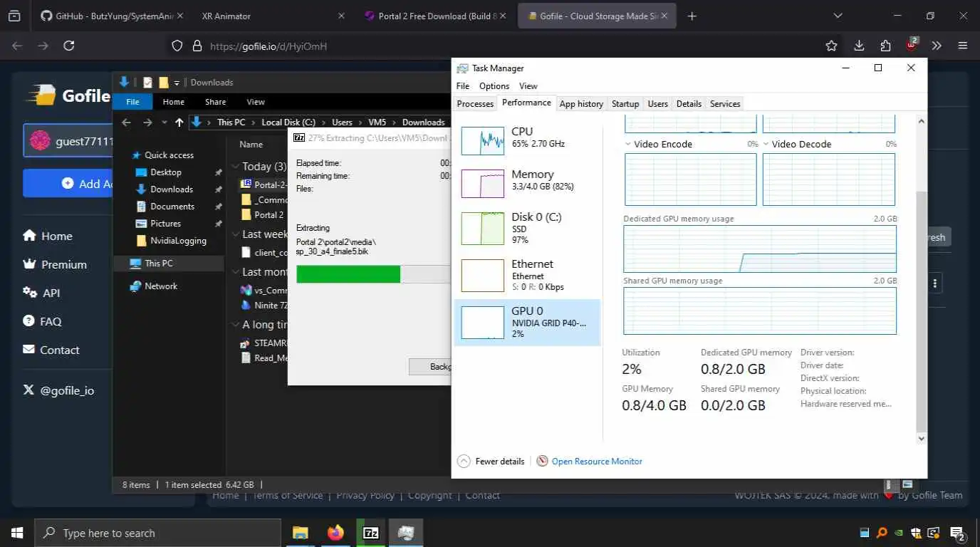Click the 7-Zip extraction progress bar

(373, 274)
